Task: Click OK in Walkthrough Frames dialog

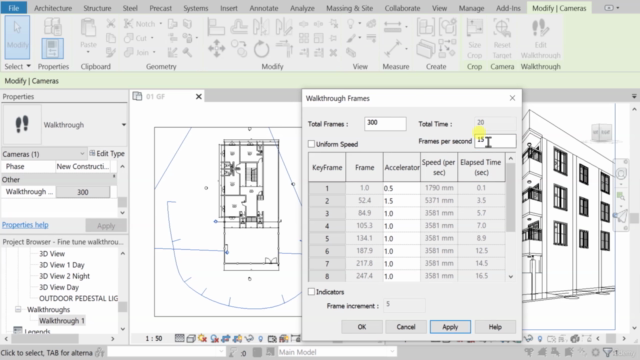Action: pyautogui.click(x=362, y=327)
